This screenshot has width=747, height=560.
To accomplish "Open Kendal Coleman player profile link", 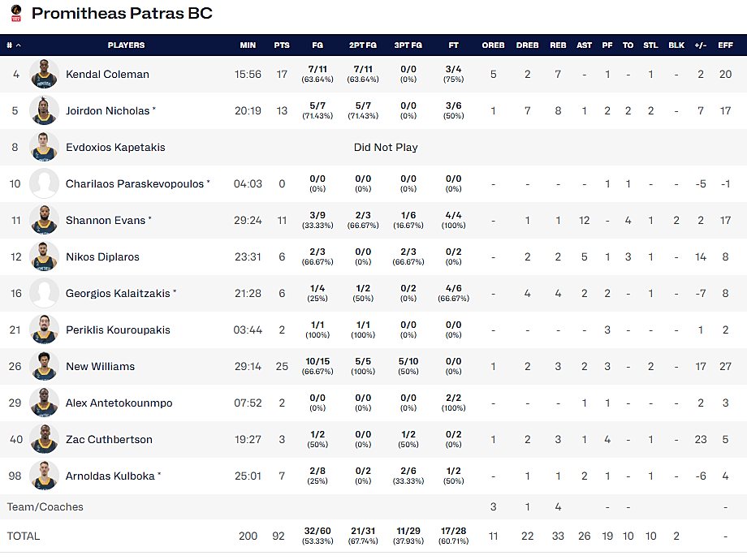I will [107, 75].
